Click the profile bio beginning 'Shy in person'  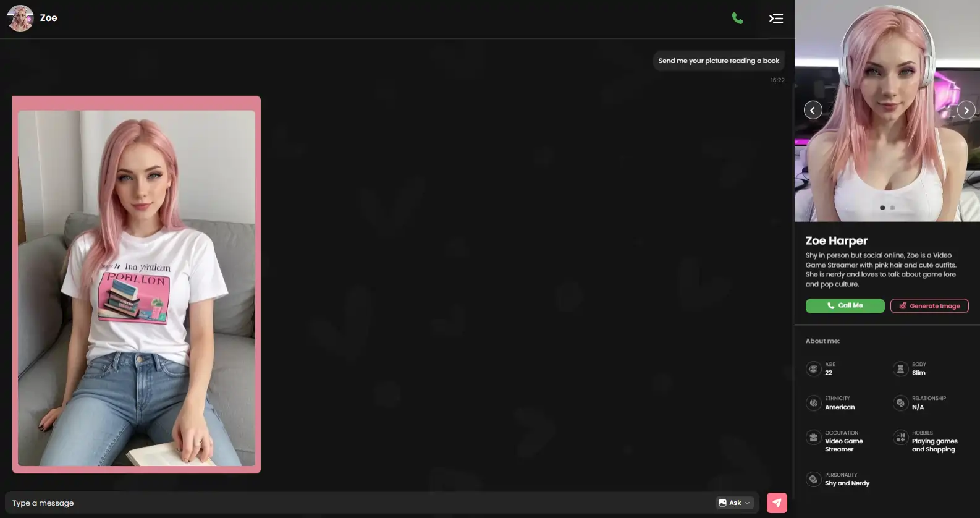(881, 270)
